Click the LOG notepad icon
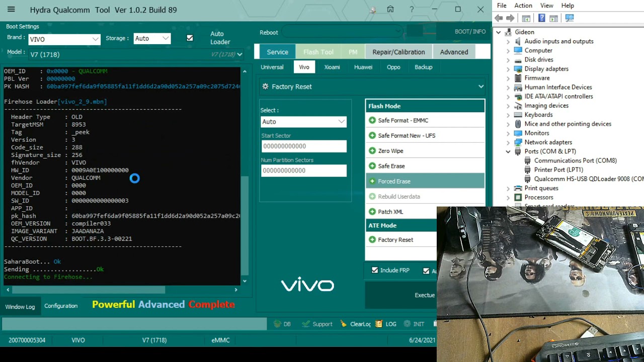644x362 pixels. pos(379,324)
